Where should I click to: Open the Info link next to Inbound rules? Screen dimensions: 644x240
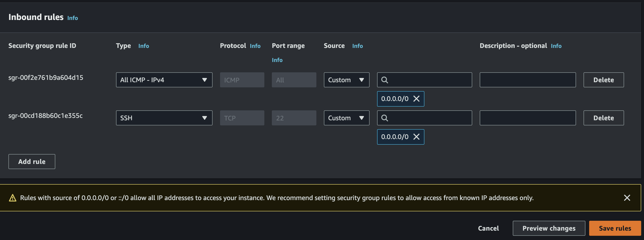tap(72, 18)
